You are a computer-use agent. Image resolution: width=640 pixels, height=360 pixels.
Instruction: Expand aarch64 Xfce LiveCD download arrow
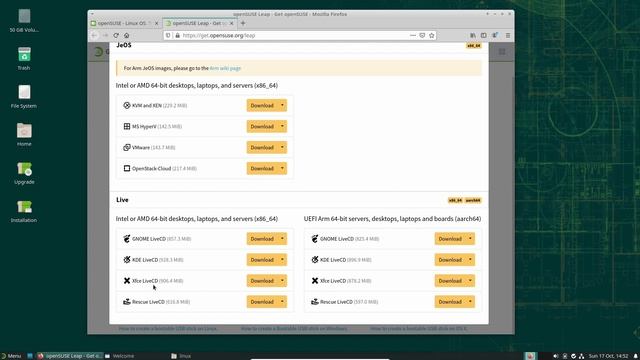click(x=470, y=281)
